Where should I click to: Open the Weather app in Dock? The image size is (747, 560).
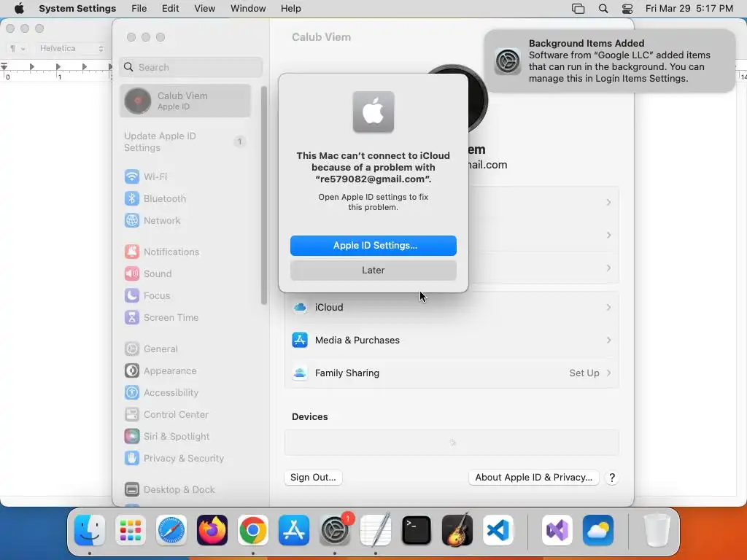[598, 531]
